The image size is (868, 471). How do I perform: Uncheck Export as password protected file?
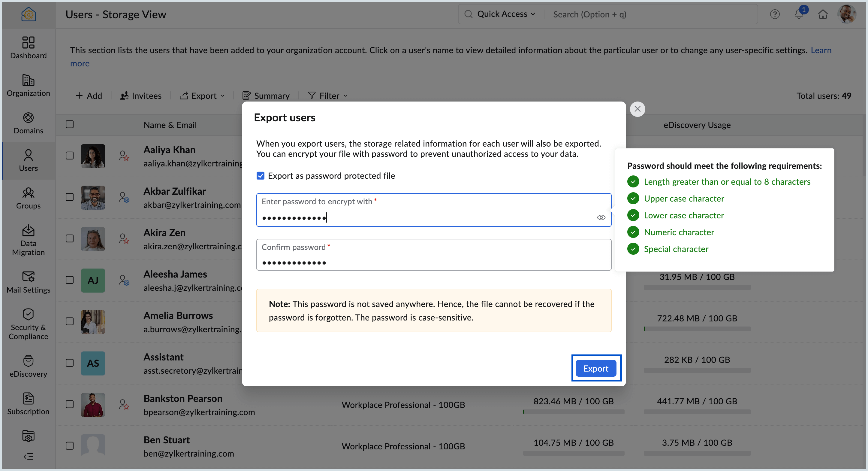tap(261, 176)
